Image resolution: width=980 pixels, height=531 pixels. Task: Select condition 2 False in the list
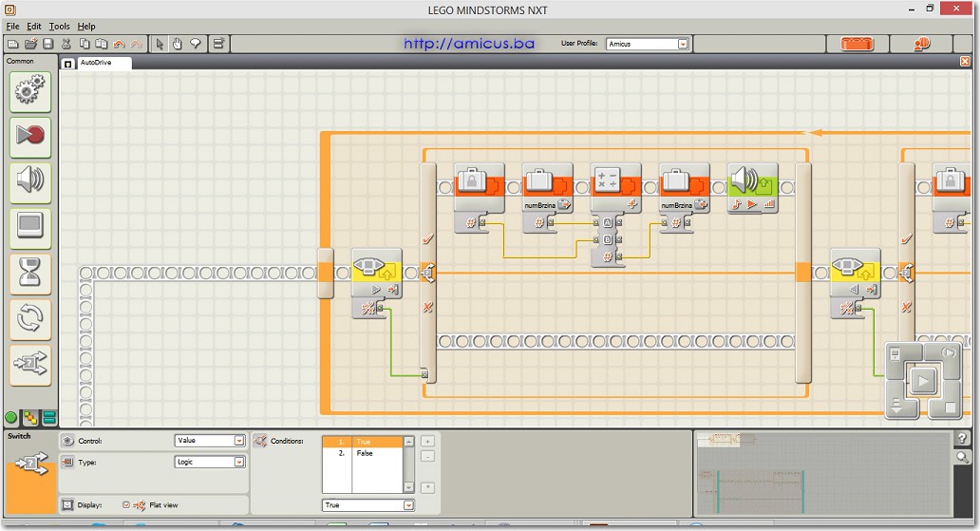tap(363, 453)
